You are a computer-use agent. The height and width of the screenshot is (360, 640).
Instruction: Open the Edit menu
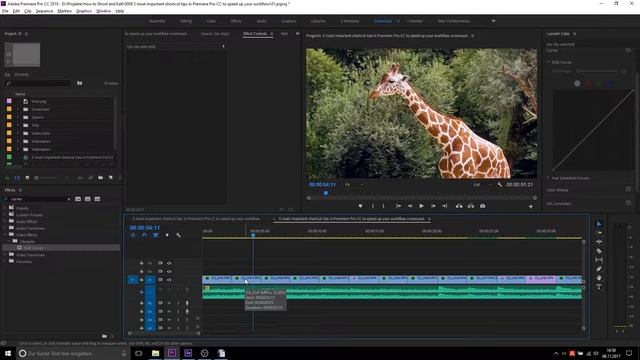click(16, 11)
